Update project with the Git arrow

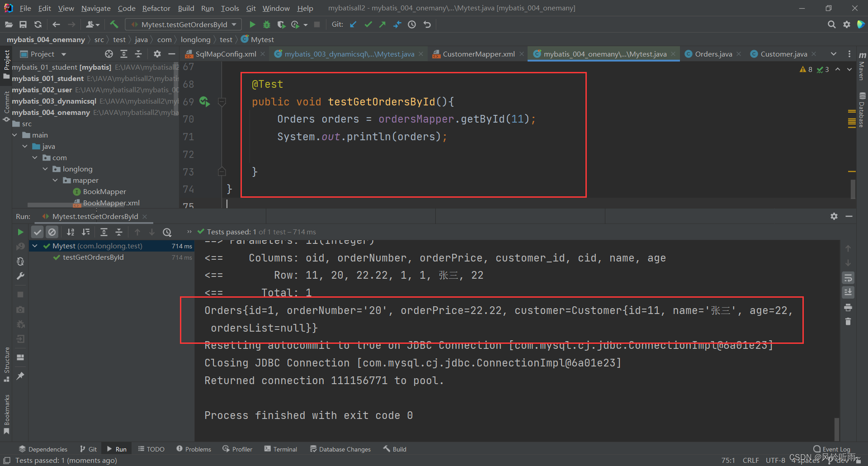[354, 24]
